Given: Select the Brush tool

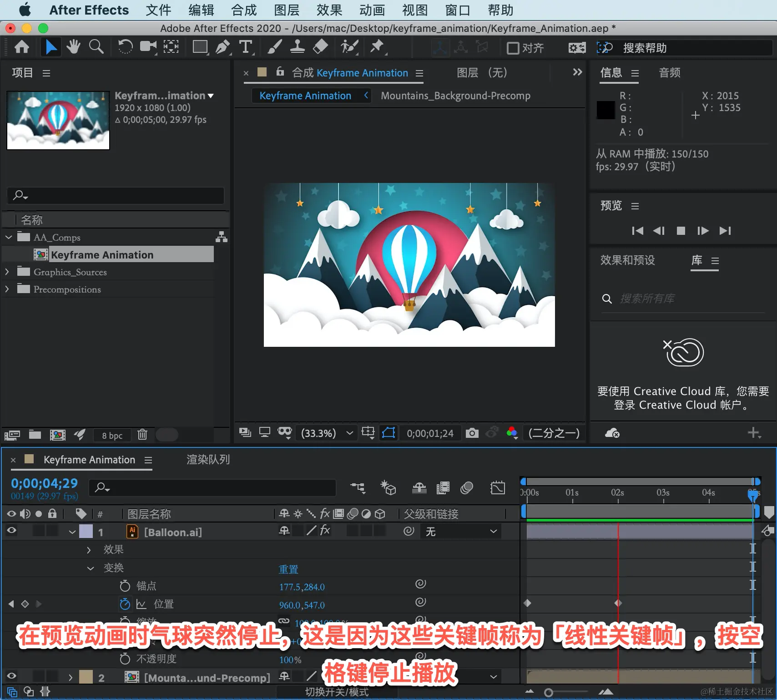Looking at the screenshot, I should pyautogui.click(x=274, y=47).
